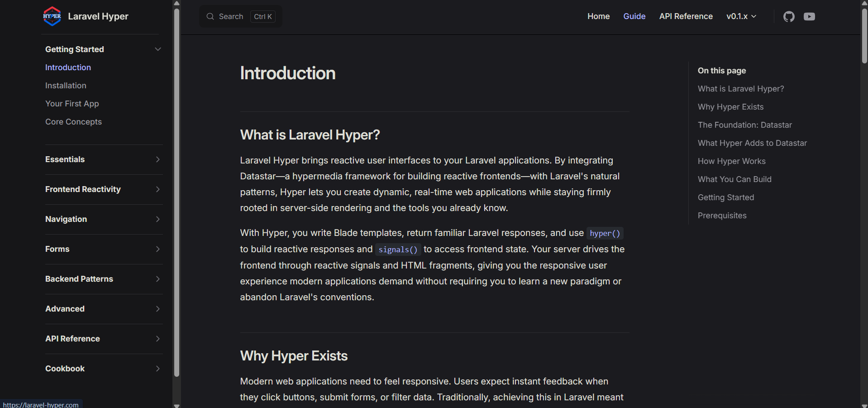Viewport: 868px width, 408px height.
Task: Jump to Why Hyper Exists section
Action: [730, 107]
